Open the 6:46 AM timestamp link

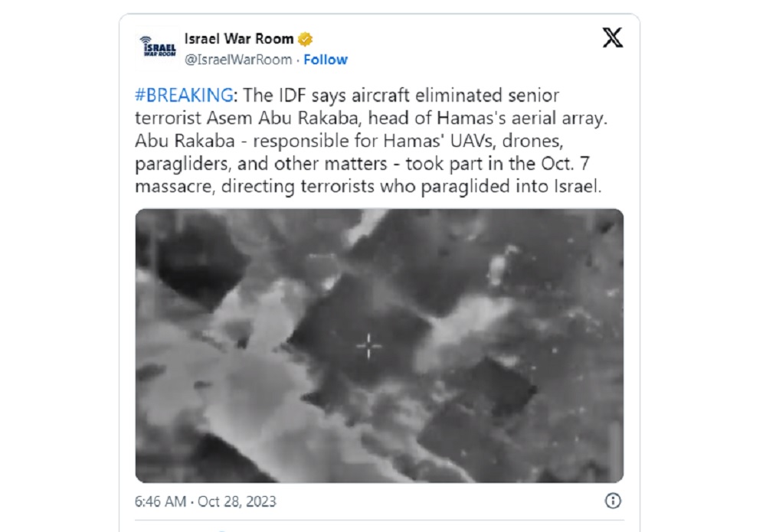tap(160, 501)
